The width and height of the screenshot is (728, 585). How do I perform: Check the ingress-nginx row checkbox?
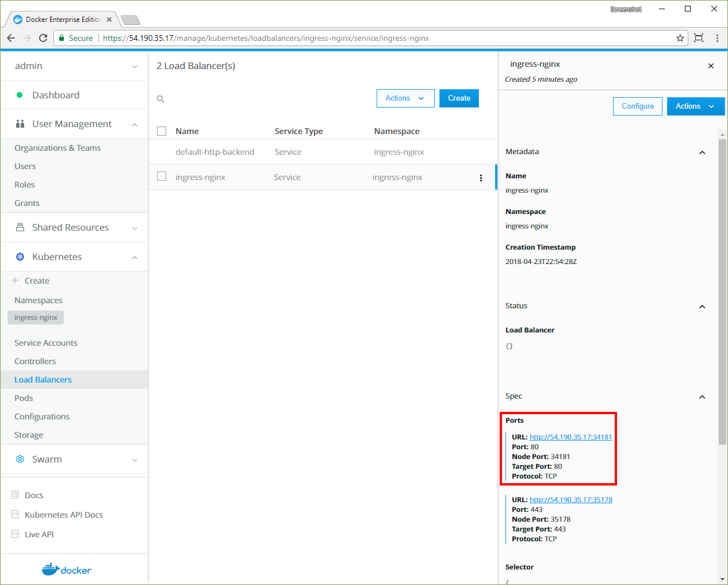pyautogui.click(x=162, y=177)
